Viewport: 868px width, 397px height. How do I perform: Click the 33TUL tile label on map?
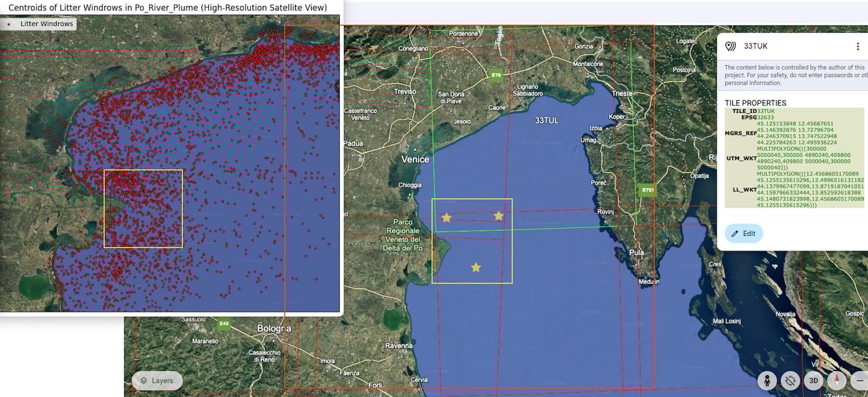pos(546,120)
